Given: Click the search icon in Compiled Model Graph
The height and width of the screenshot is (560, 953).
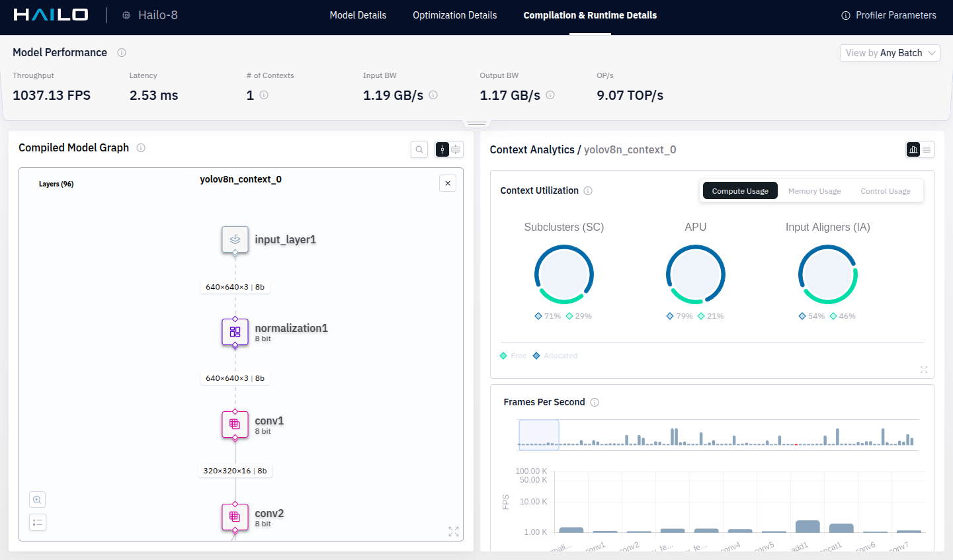Looking at the screenshot, I should [x=419, y=149].
